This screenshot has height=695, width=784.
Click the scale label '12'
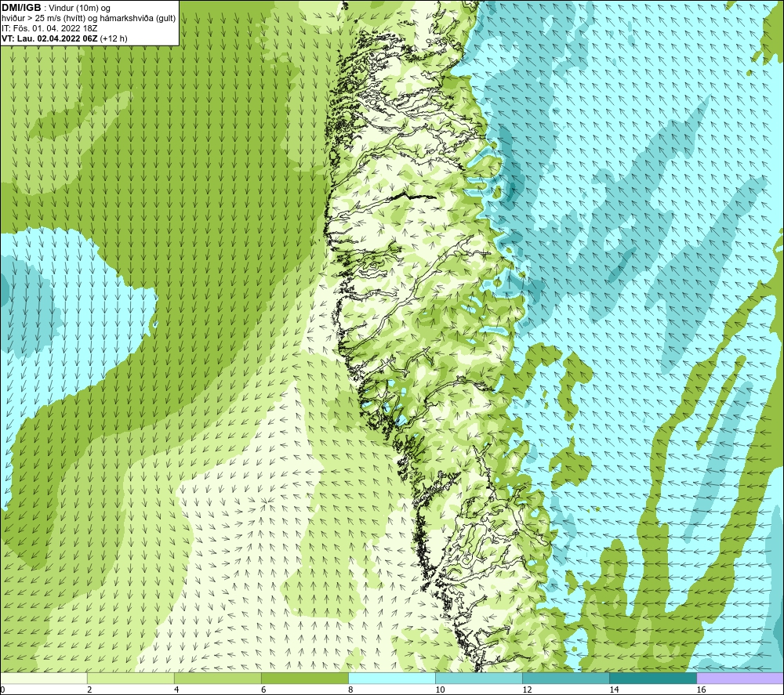pos(527,690)
